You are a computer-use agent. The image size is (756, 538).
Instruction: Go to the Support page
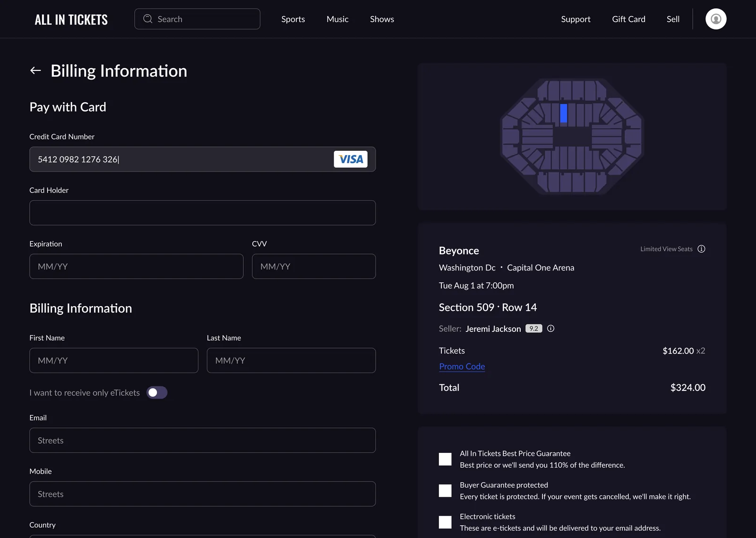[x=576, y=19]
